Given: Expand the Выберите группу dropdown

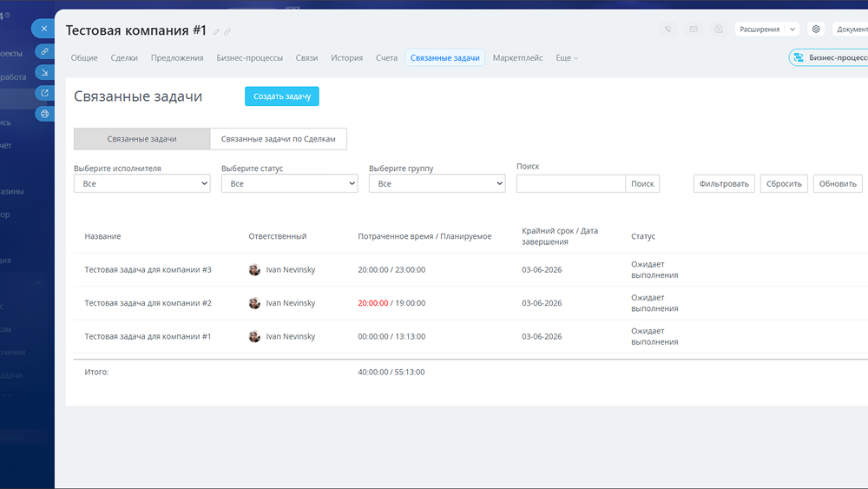Looking at the screenshot, I should (x=437, y=184).
